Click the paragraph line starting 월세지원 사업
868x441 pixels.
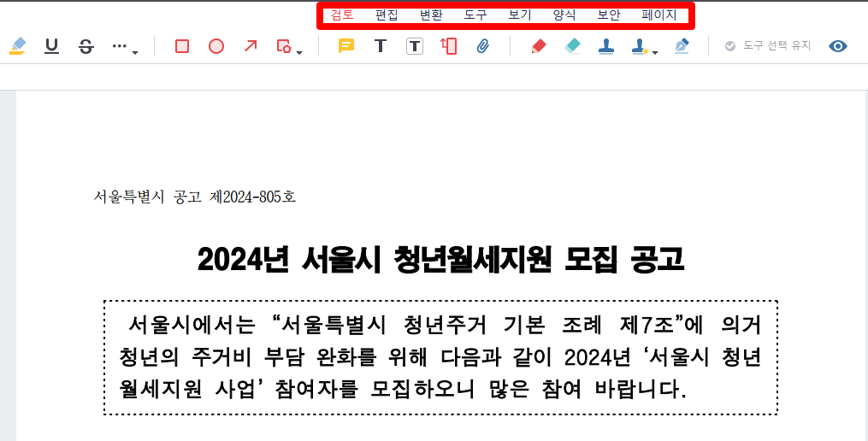pyautogui.click(x=403, y=390)
